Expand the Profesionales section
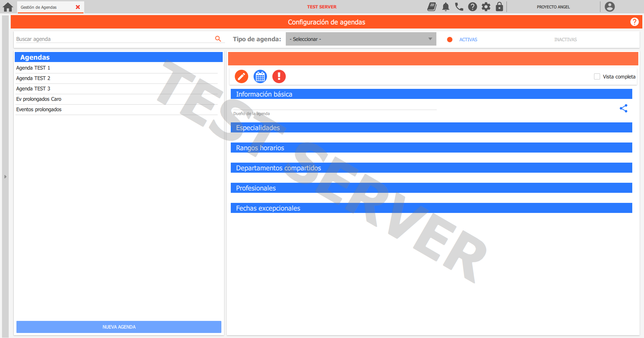Viewport: 644px width, 338px height. click(x=431, y=188)
